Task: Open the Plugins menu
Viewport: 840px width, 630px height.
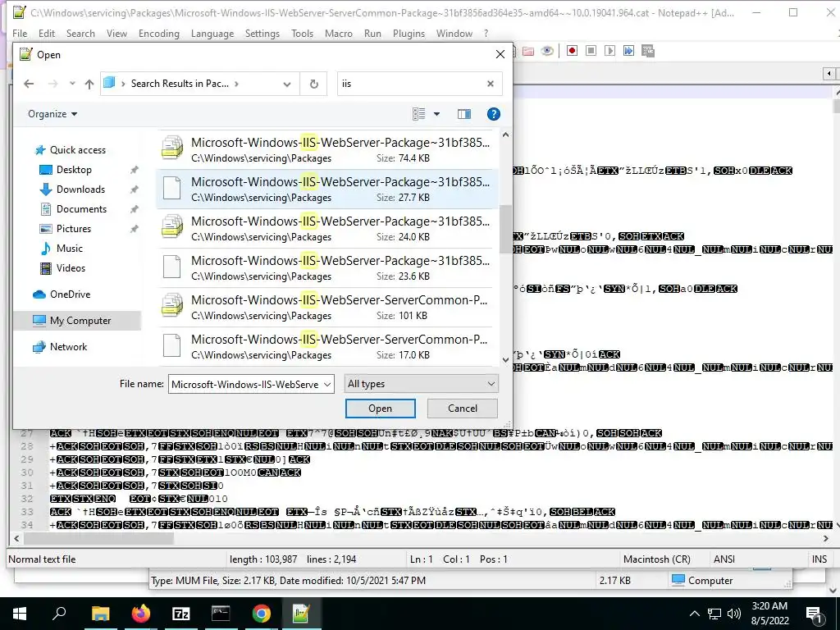Action: 409,33
